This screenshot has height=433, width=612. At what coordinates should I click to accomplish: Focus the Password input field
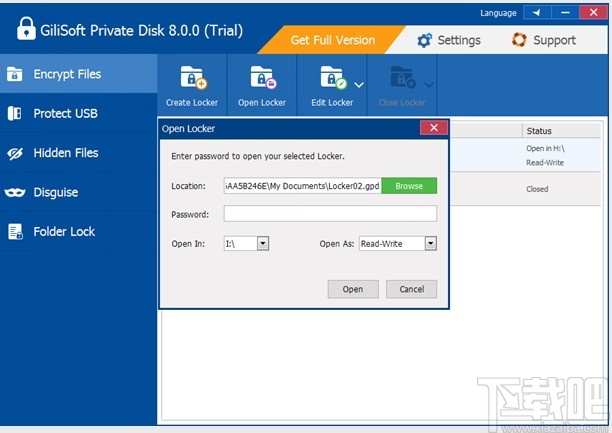(x=330, y=214)
